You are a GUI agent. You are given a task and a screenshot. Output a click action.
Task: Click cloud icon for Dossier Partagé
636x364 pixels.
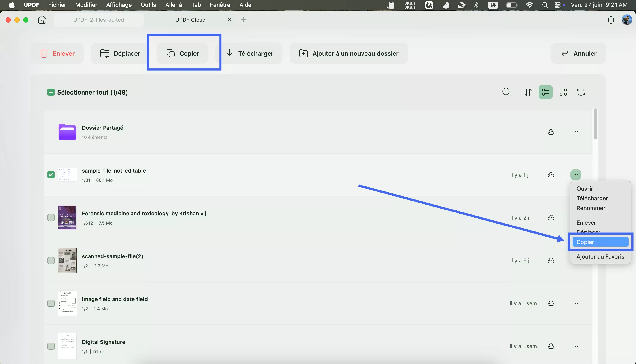pyautogui.click(x=551, y=132)
